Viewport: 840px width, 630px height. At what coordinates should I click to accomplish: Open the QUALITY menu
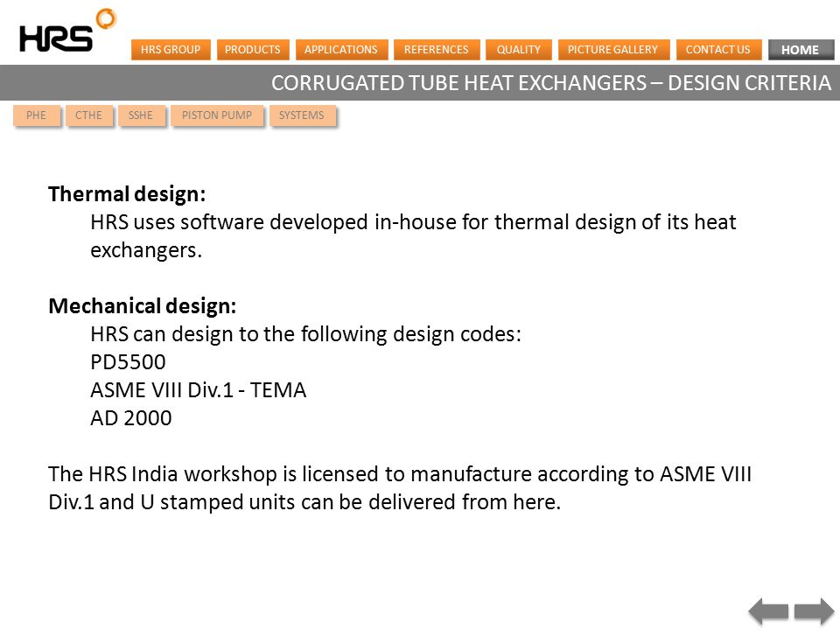tap(519, 50)
